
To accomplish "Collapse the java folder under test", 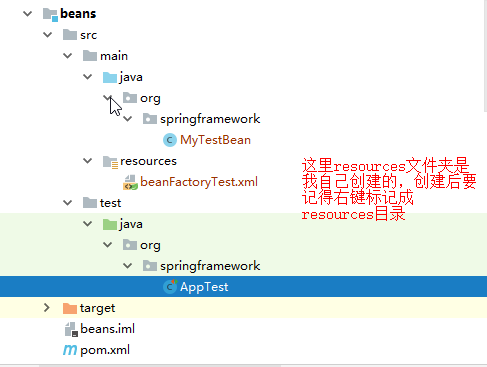I will coord(88,224).
